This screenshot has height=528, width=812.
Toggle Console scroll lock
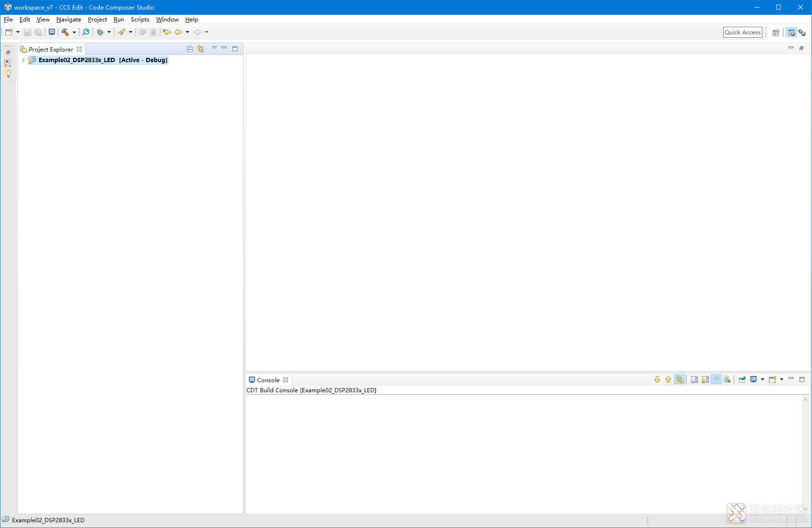click(705, 379)
